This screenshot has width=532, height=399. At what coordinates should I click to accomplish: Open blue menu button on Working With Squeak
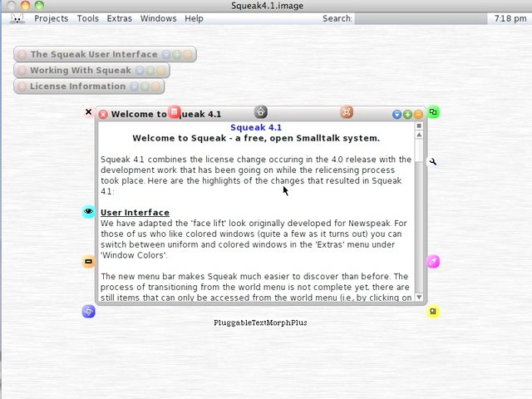pyautogui.click(x=140, y=71)
